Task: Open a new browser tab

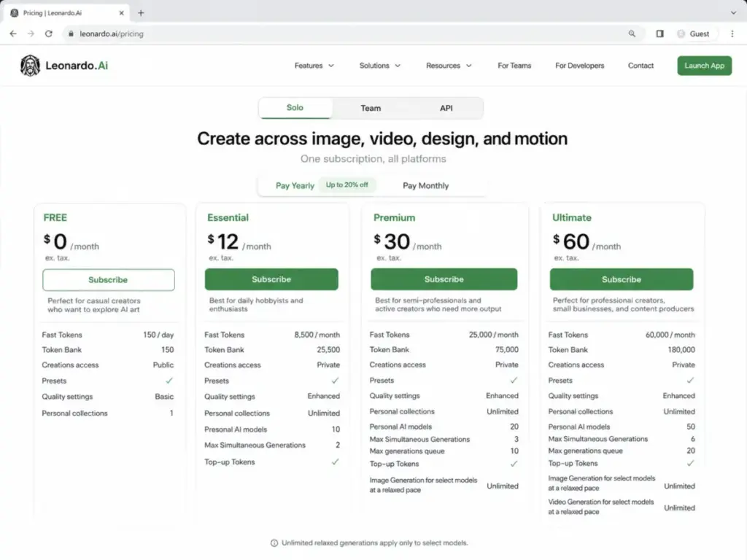Action: coord(141,13)
